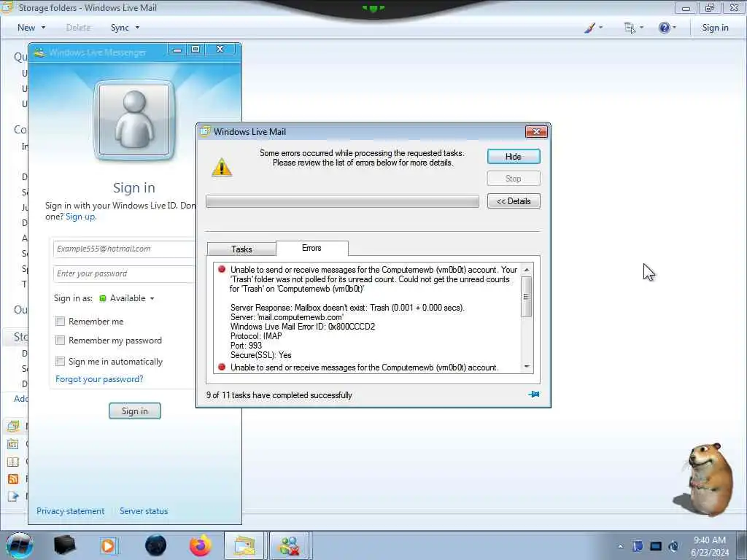
Task: Click the Messenger avatar picture
Action: (x=134, y=120)
